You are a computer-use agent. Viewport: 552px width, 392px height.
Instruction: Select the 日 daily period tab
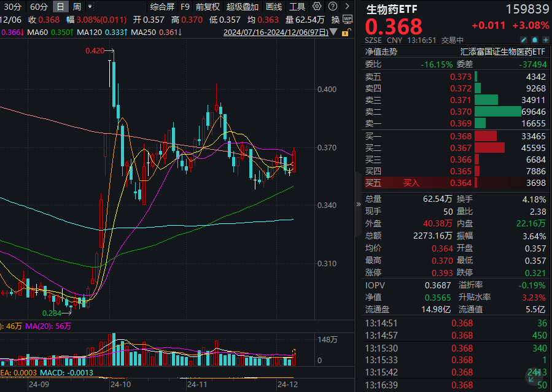(60, 7)
